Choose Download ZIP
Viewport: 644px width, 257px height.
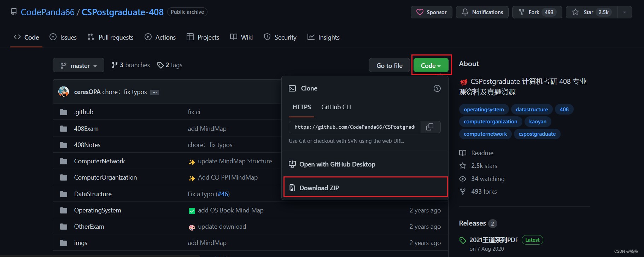(x=365, y=188)
